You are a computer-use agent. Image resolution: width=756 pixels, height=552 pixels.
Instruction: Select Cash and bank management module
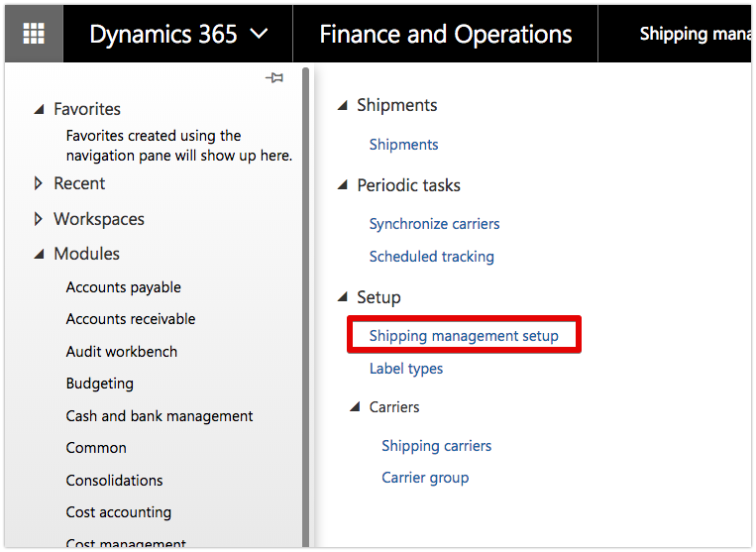(x=160, y=416)
